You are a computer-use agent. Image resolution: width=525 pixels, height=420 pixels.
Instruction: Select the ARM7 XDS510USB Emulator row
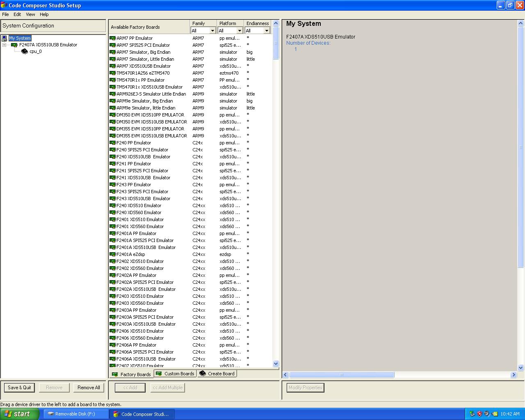[190, 66]
